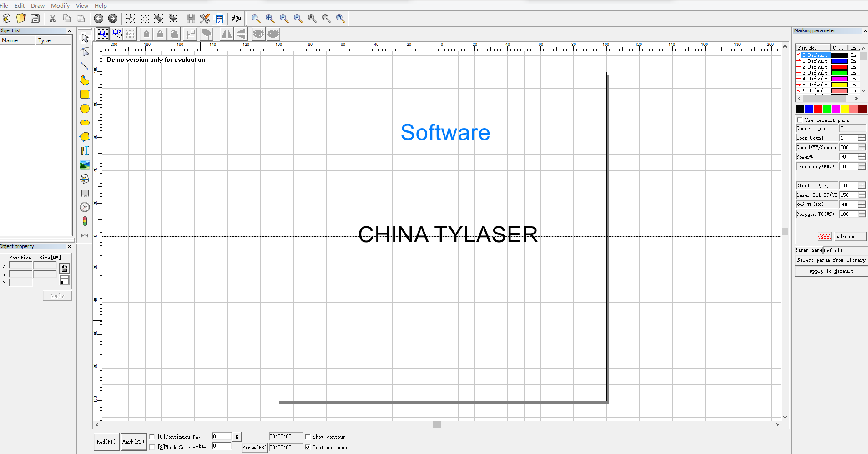This screenshot has width=868, height=454.
Task: Click the Start TC spinner
Action: tap(862, 185)
